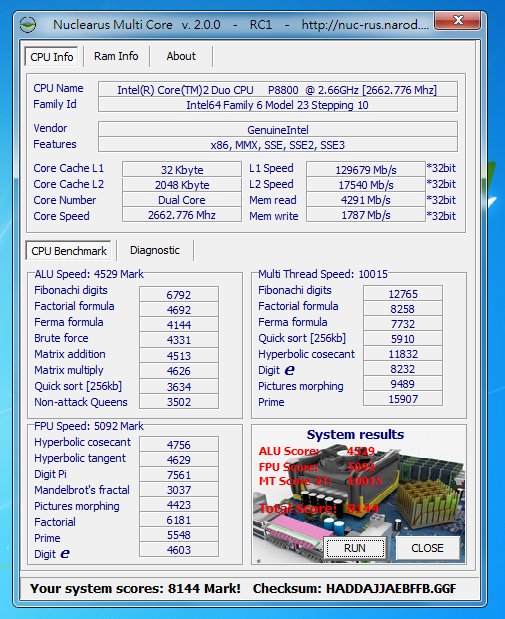Click FPU Digit e score 4603
505x619 pixels.
pos(179,550)
